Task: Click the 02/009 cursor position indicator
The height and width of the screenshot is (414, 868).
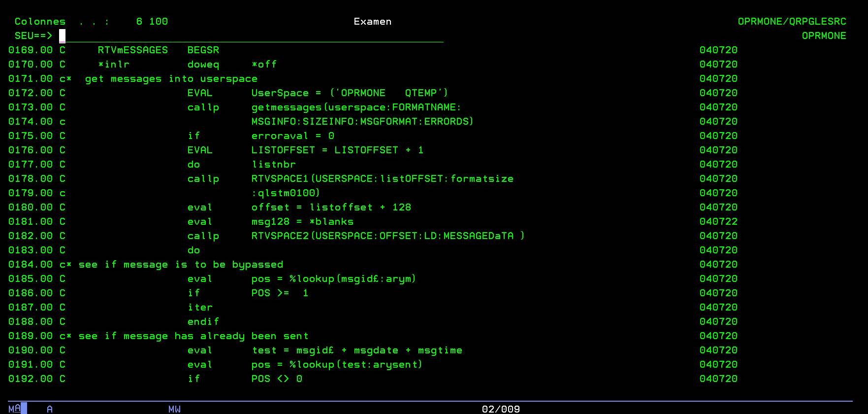Action: point(500,409)
